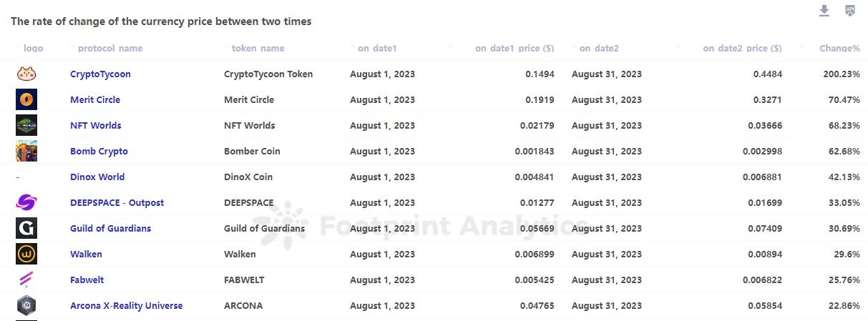Open Arcona X-Reality Universe link
This screenshot has height=321, width=868.
[126, 305]
